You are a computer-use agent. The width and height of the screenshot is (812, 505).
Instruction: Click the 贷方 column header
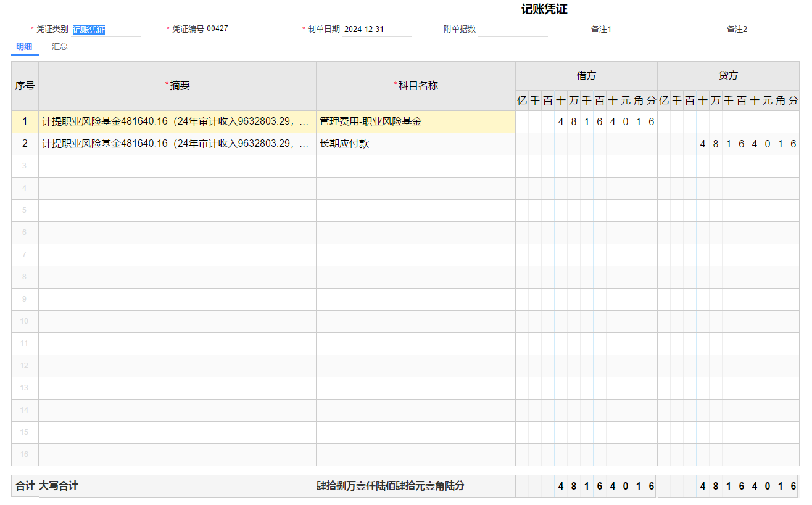coord(728,76)
